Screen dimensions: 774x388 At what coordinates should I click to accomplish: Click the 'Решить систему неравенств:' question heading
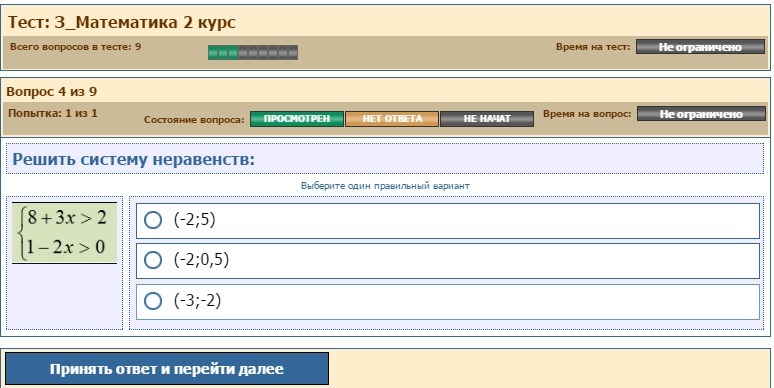pos(133,159)
